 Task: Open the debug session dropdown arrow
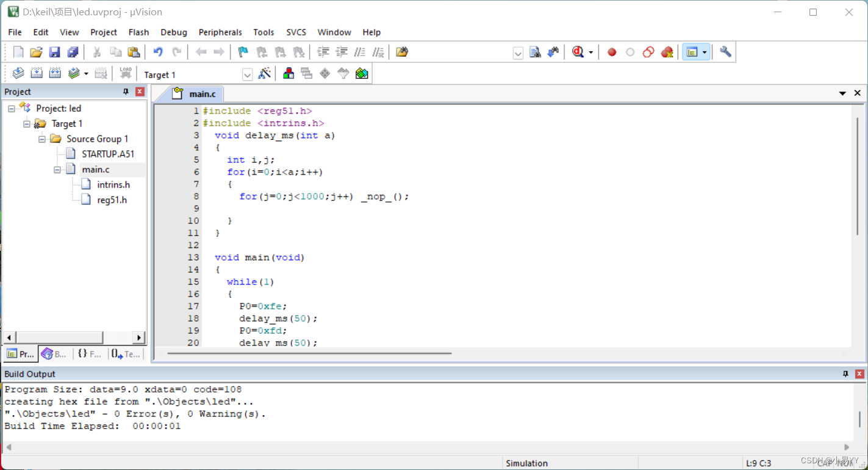[x=591, y=53]
